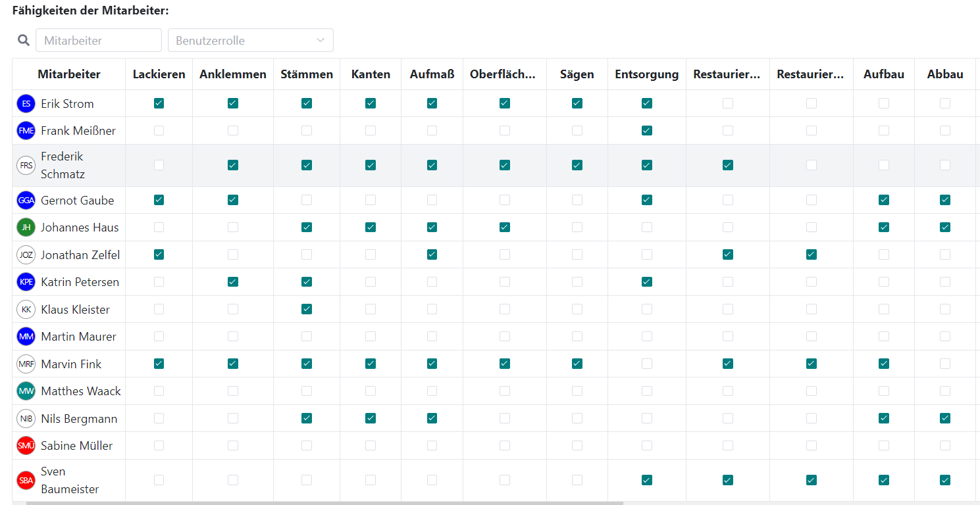Click Erik Strom's avatar icon
The width and height of the screenshot is (980, 505).
coord(26,103)
